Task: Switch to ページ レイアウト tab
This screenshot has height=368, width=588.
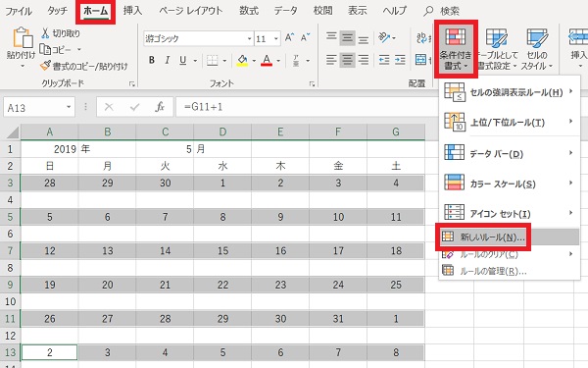Action: tap(190, 11)
